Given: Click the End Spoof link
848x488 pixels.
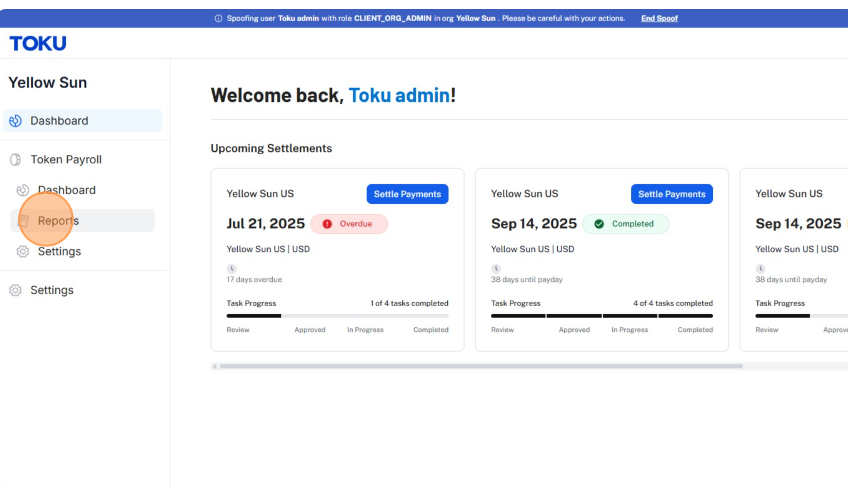Looking at the screenshot, I should click(659, 18).
